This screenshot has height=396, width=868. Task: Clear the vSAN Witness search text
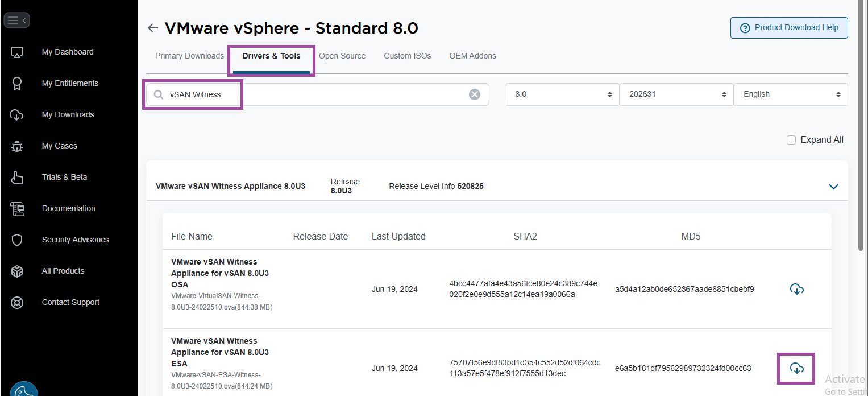(x=474, y=94)
